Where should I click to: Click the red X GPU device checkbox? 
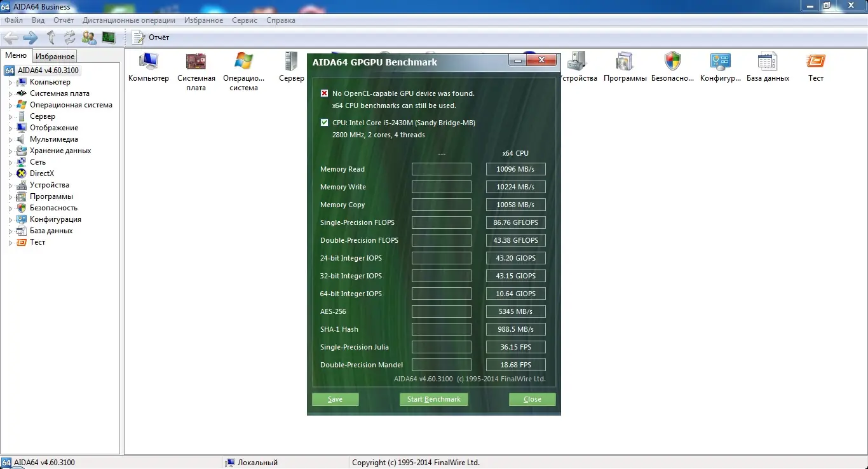325,93
